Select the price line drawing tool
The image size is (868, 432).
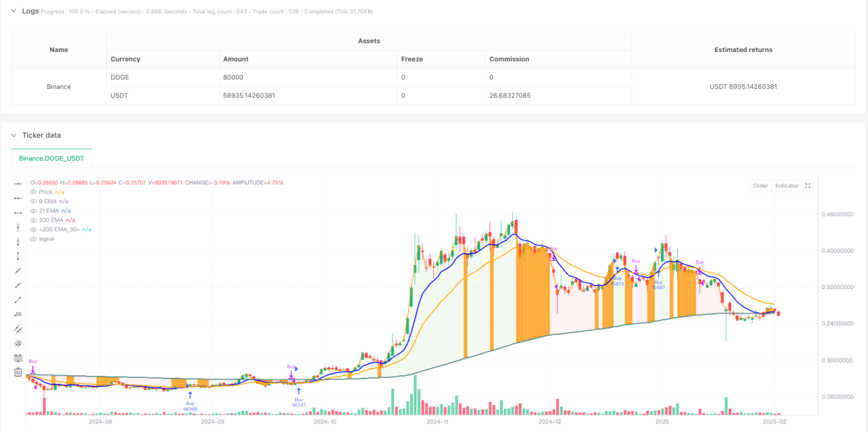(18, 314)
